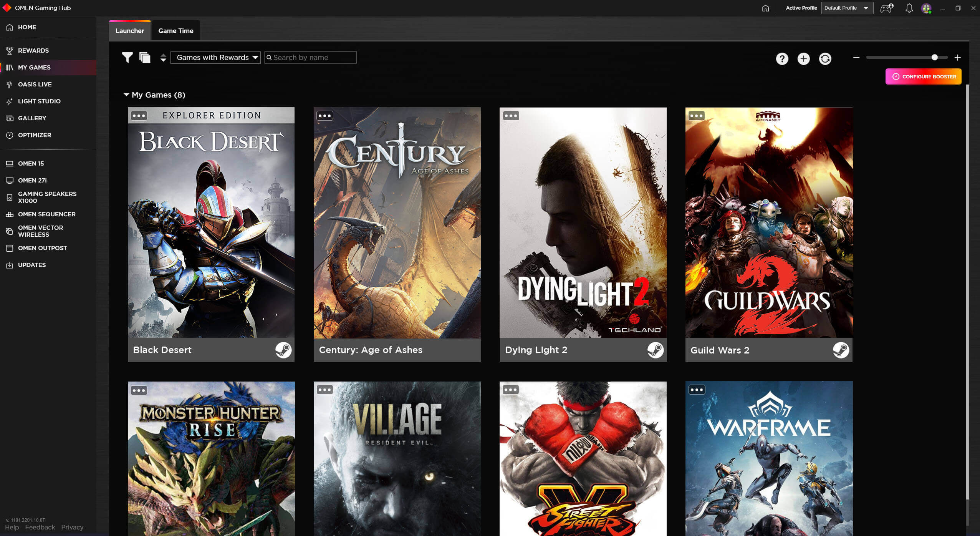This screenshot has width=980, height=536.
Task: Switch to the Launcher tab
Action: click(x=130, y=30)
